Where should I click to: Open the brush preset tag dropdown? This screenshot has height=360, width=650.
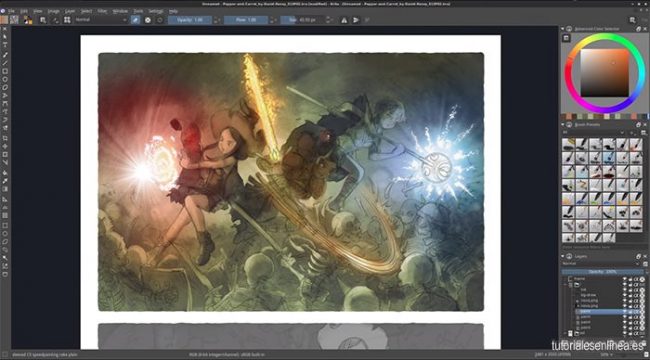[x=593, y=132]
